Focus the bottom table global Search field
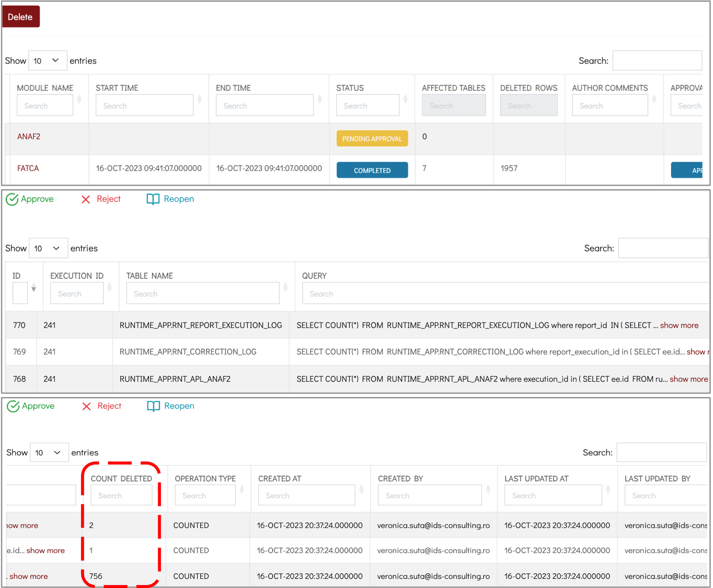 point(661,452)
